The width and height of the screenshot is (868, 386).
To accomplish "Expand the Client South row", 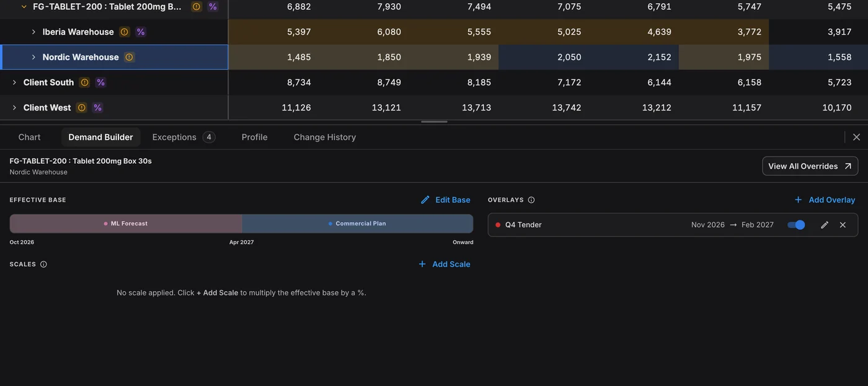I will point(14,83).
